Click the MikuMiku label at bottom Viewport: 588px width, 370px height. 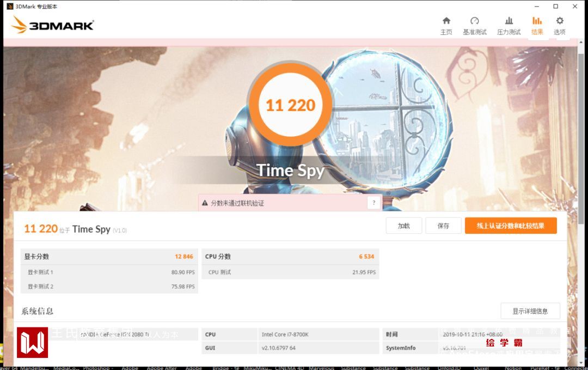click(257, 368)
